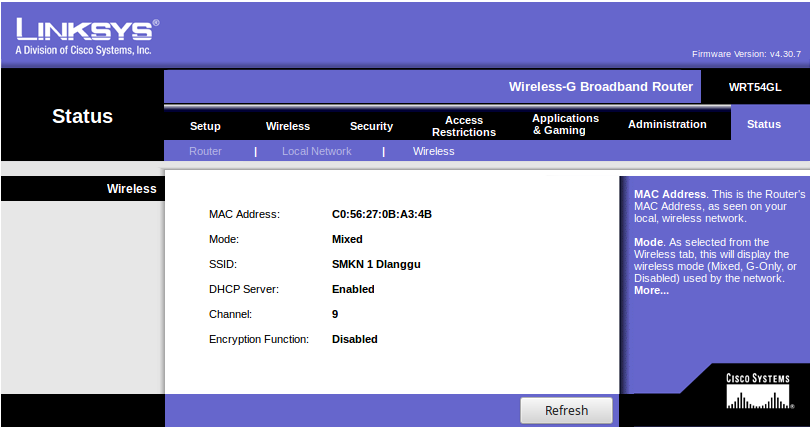The image size is (812, 429).
Task: Open the Router status sub-tab
Action: pos(205,151)
